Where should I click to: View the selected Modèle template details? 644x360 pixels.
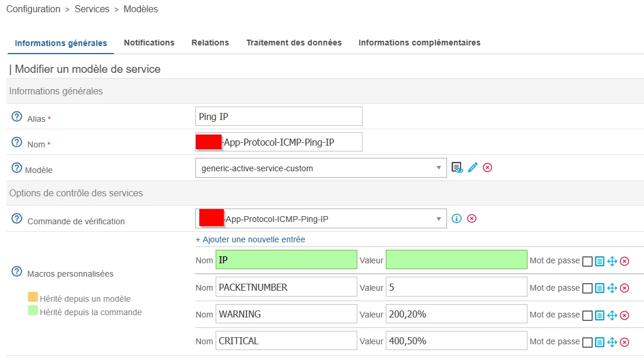pyautogui.click(x=458, y=168)
